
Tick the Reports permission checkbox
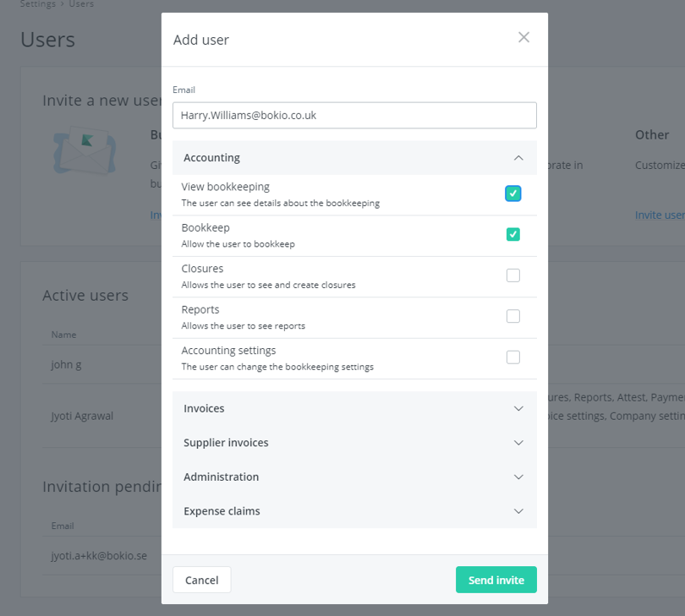[x=512, y=316]
